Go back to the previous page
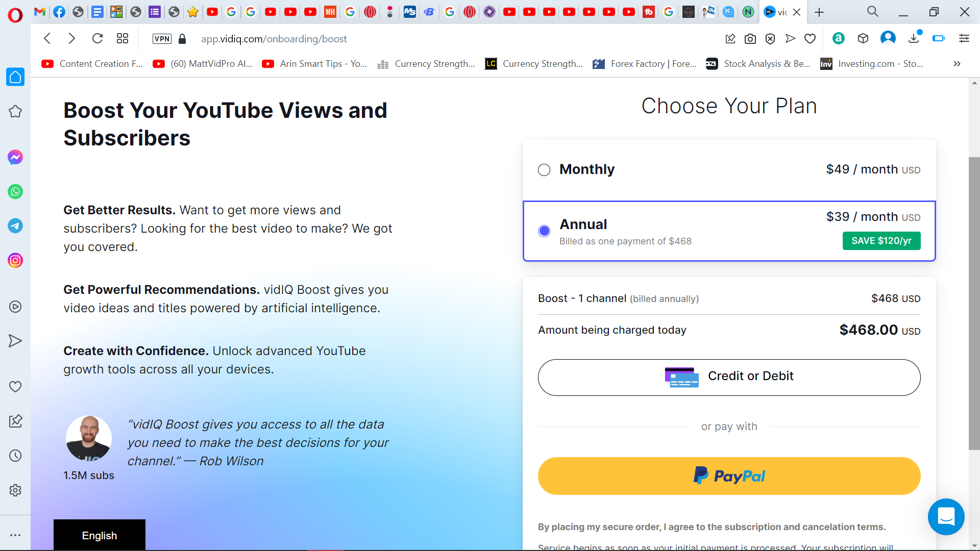The image size is (980, 551). click(47, 38)
